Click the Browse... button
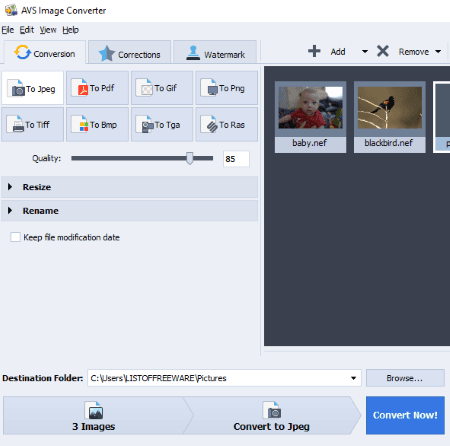 click(405, 378)
